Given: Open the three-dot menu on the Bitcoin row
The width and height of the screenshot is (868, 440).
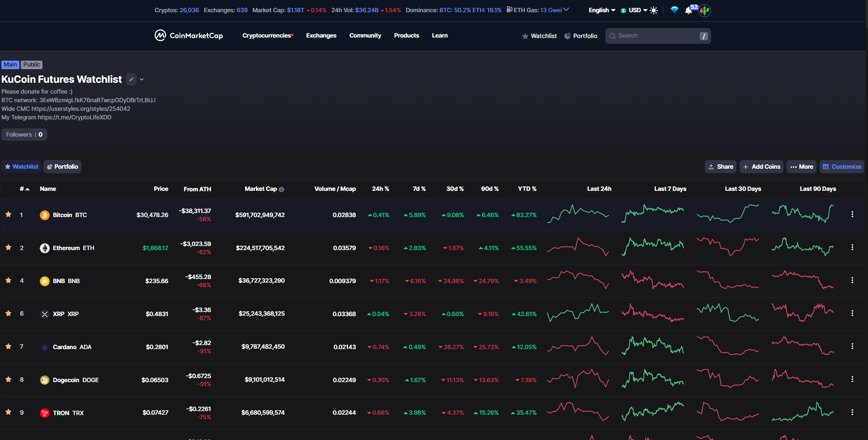Looking at the screenshot, I should coord(853,215).
